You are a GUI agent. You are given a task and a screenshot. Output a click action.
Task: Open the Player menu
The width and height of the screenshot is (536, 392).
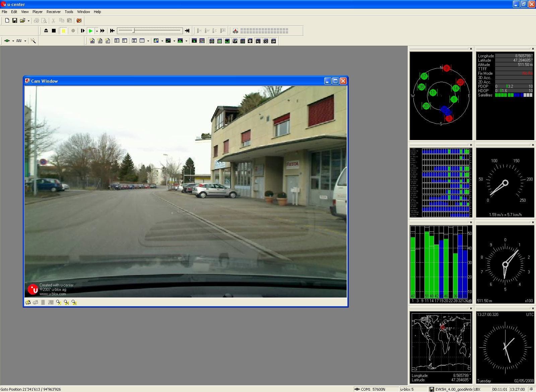[x=37, y=12]
